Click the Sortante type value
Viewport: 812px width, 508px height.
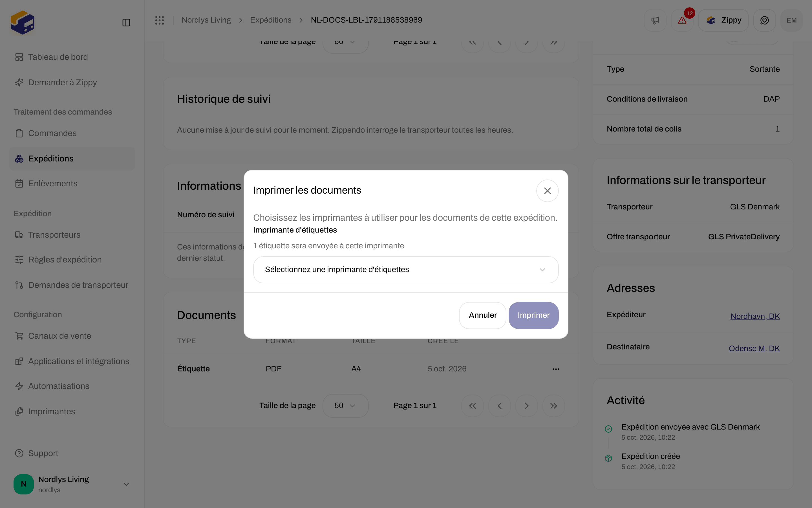(x=764, y=69)
